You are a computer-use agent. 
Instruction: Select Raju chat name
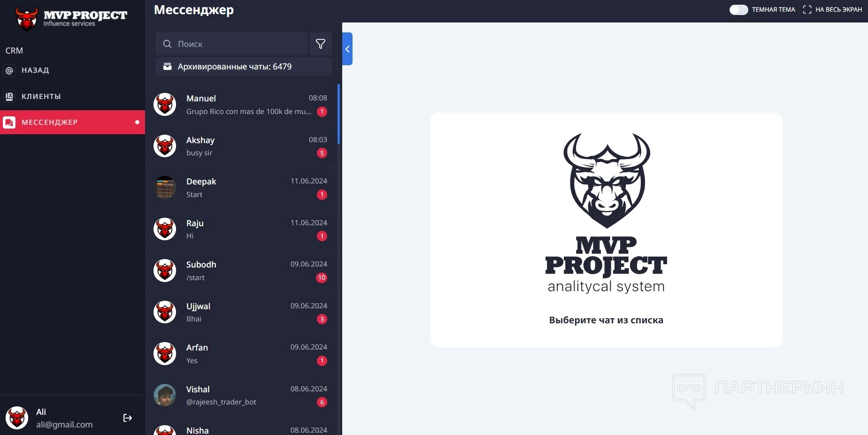[x=195, y=223]
